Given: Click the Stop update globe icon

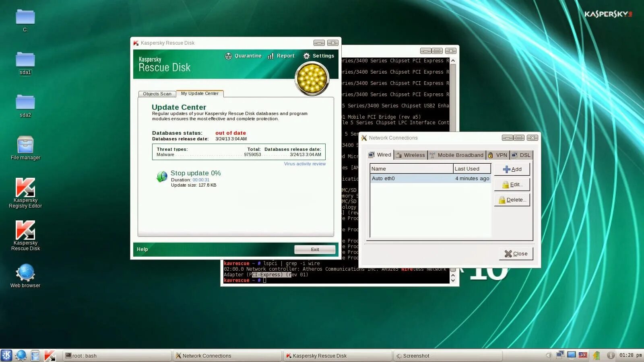Looking at the screenshot, I should pos(162,176).
